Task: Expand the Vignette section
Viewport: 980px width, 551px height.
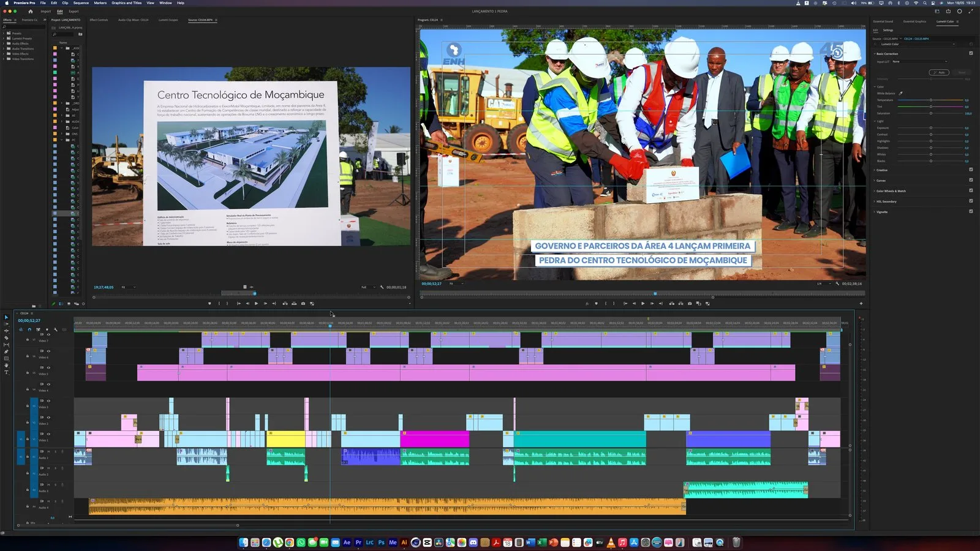Action: tap(875, 212)
